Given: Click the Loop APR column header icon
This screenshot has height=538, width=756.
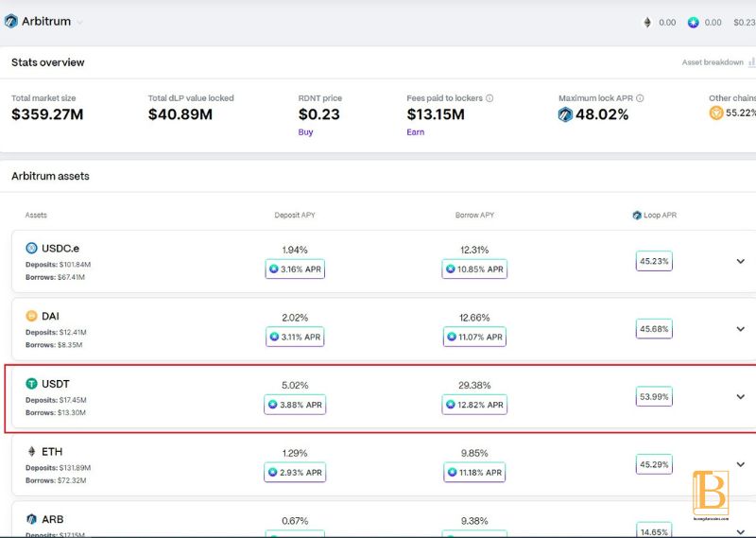Looking at the screenshot, I should coord(637,216).
